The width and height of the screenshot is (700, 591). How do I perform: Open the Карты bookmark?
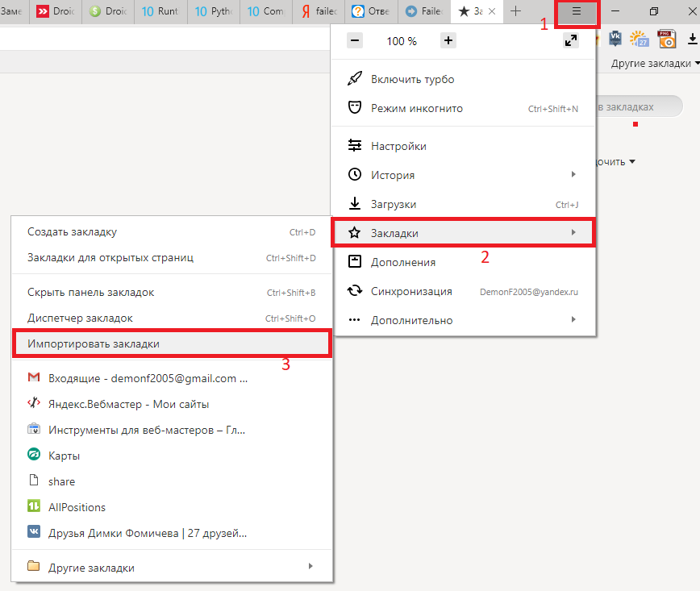[65, 456]
